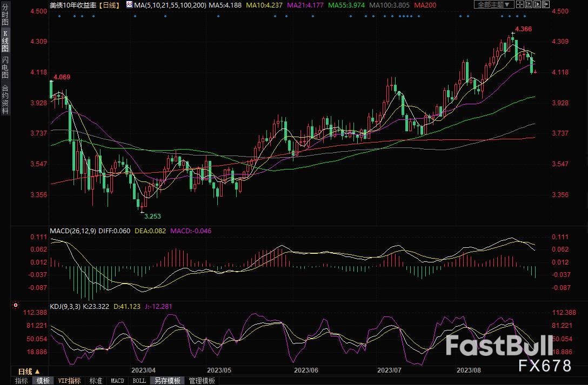Click the 2023/08 date axis label
Image resolution: width=588 pixels, height=385 pixels.
(469, 370)
